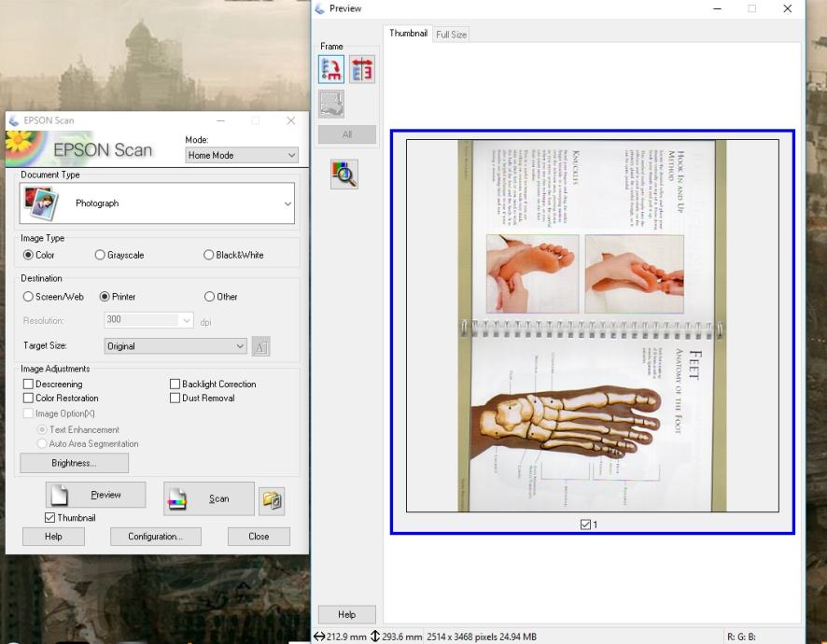
Task: Enable Backlight Correction checkbox
Action: [175, 384]
